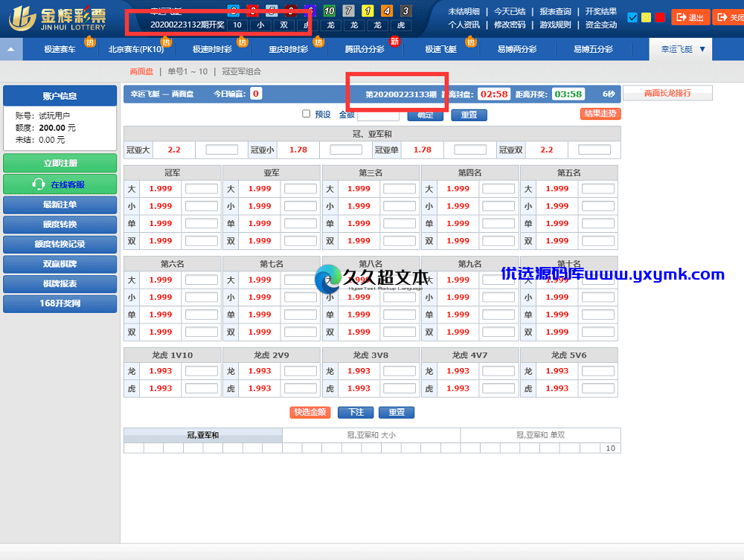Click the 1.78 odds for 冠亚单

tap(423, 149)
